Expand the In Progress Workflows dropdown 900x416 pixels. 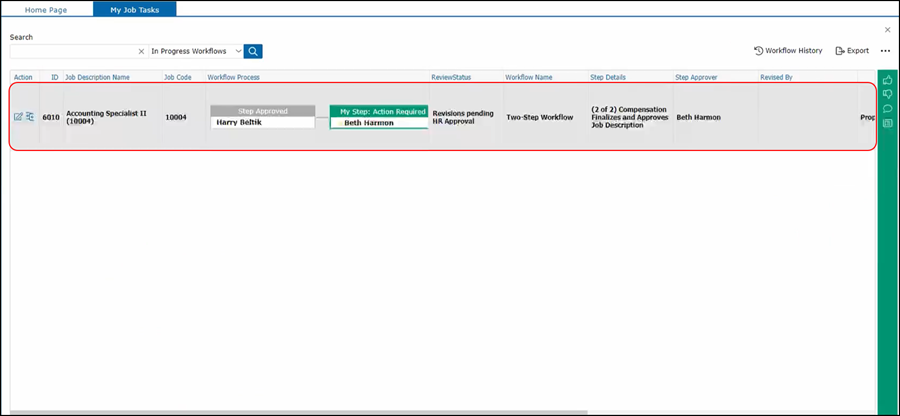(x=237, y=51)
